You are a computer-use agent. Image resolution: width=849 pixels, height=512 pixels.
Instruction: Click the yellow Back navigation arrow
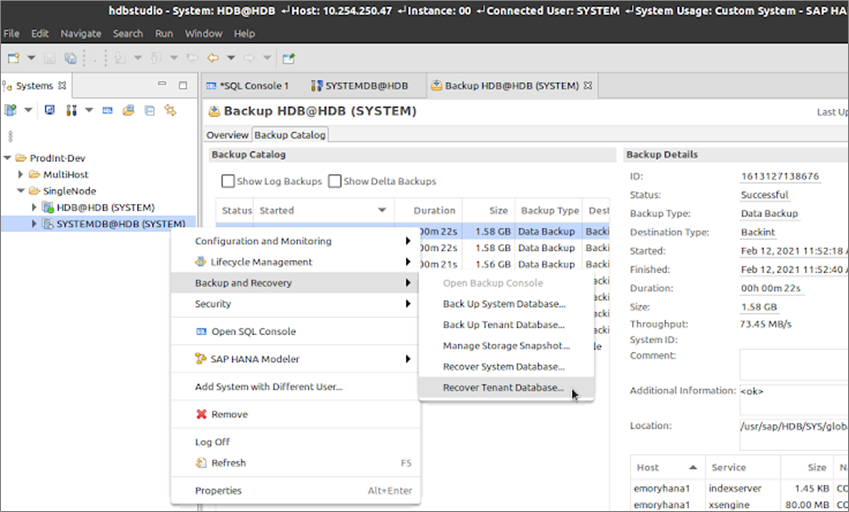pyautogui.click(x=213, y=58)
